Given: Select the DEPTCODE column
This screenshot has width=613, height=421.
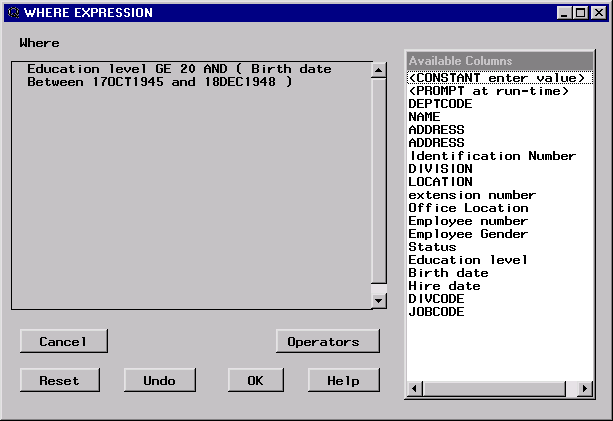Looking at the screenshot, I should coord(440,104).
